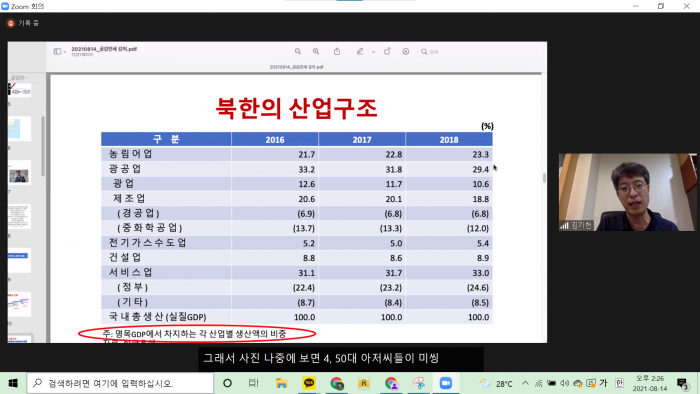Open File Explorer from the taskbar

click(281, 383)
